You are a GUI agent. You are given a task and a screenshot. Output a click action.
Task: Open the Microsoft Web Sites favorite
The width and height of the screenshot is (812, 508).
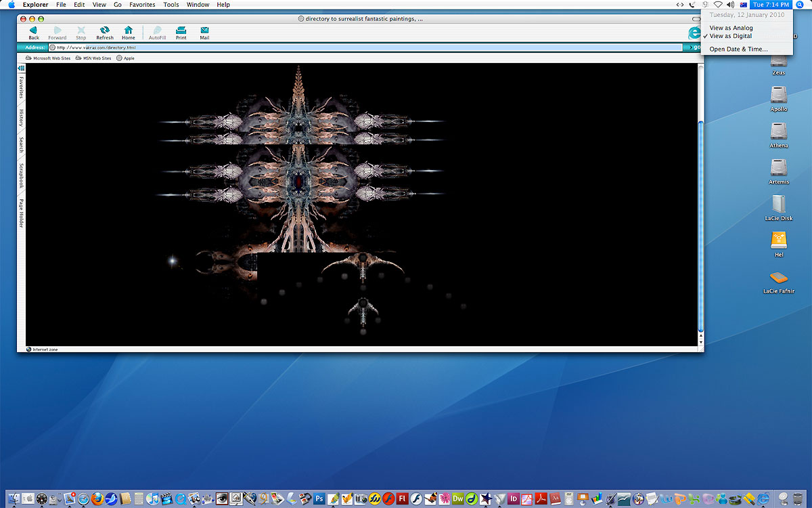pyautogui.click(x=48, y=58)
